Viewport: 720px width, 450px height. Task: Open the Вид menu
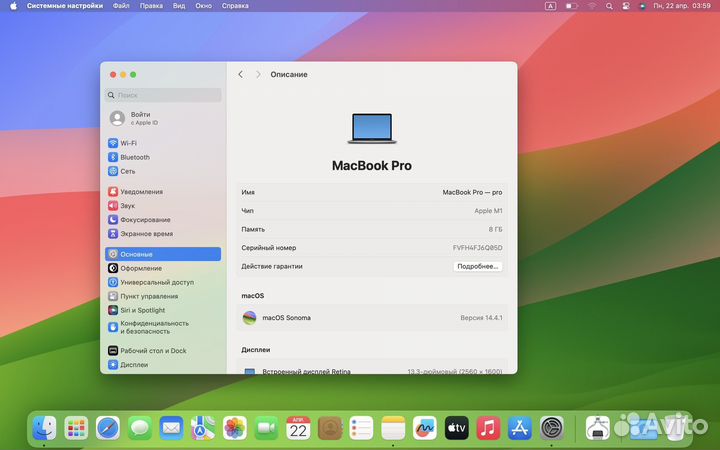coord(179,6)
